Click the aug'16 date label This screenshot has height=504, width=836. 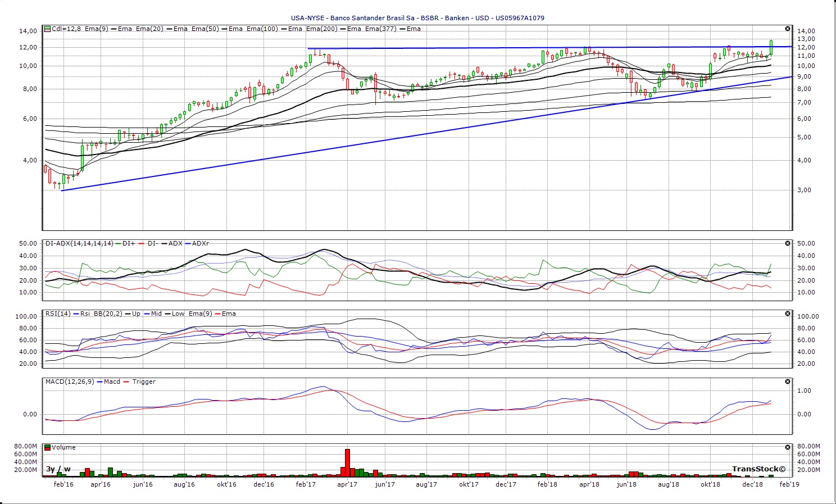pyautogui.click(x=184, y=484)
